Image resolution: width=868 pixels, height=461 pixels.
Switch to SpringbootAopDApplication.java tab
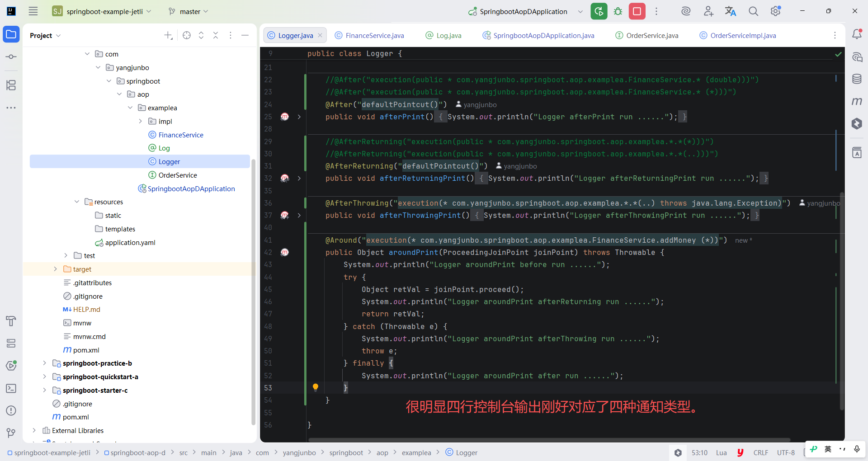point(538,35)
